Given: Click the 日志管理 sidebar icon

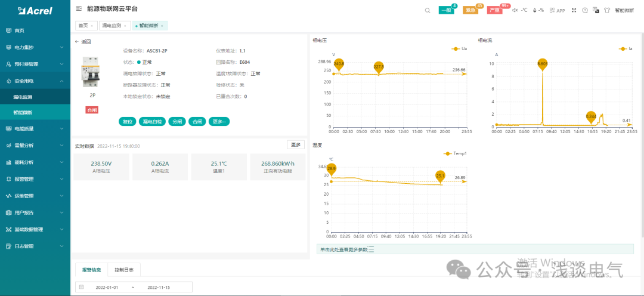Looking at the screenshot, I should click(8, 246).
